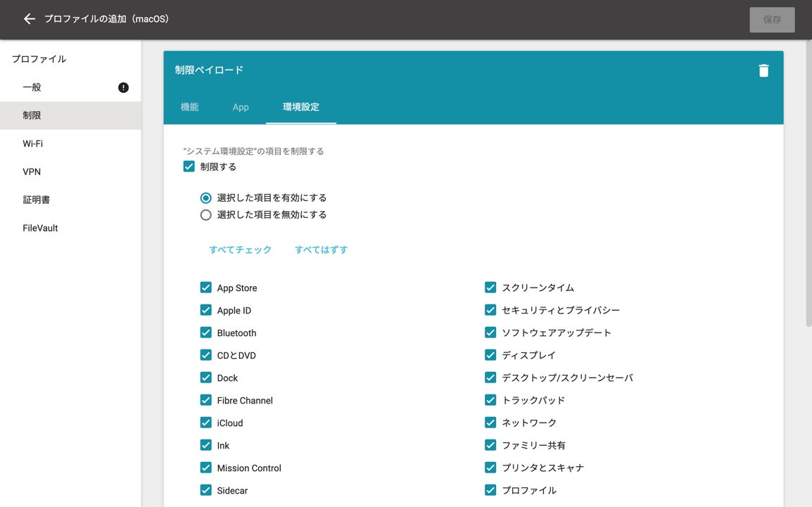Switch to the App tab
The width and height of the screenshot is (812, 507).
(240, 107)
